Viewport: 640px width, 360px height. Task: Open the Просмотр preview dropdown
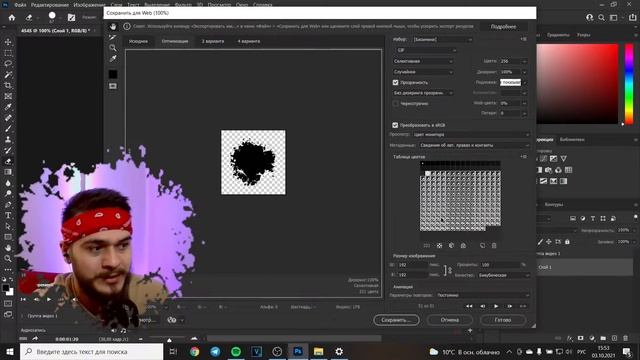pos(471,135)
